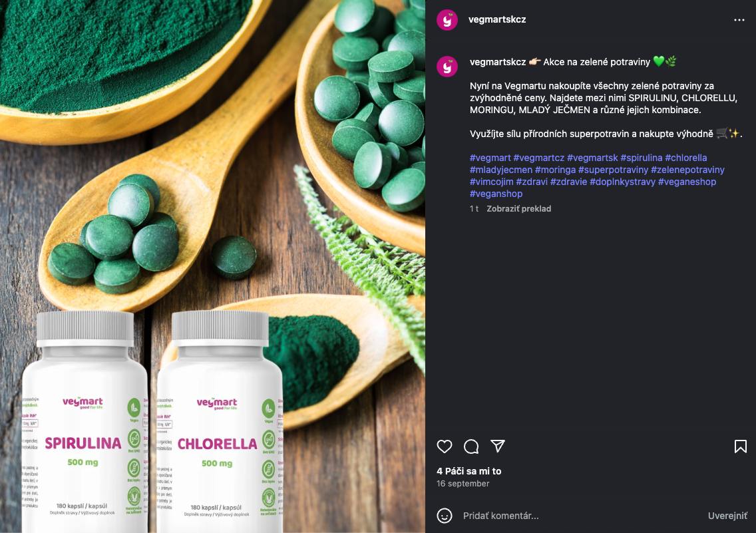Image resolution: width=756 pixels, height=533 pixels.
Task: Open caption username vegmartskcz
Action: [x=498, y=62]
